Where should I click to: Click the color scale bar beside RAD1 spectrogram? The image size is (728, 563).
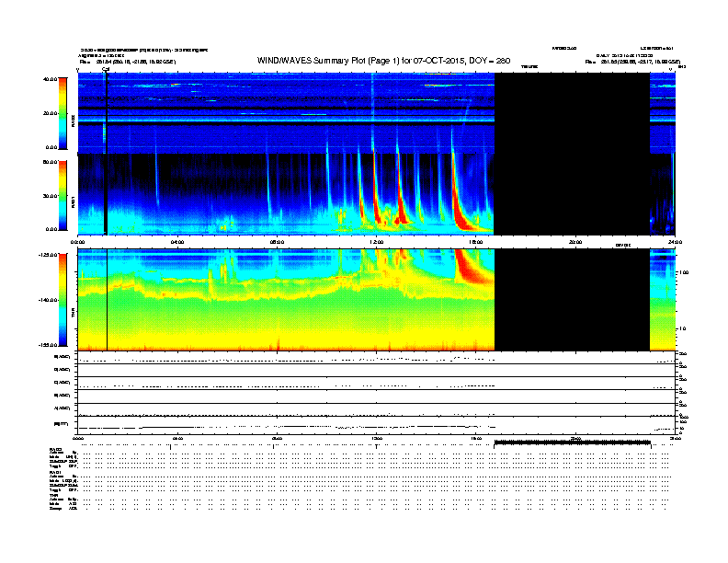(63, 195)
